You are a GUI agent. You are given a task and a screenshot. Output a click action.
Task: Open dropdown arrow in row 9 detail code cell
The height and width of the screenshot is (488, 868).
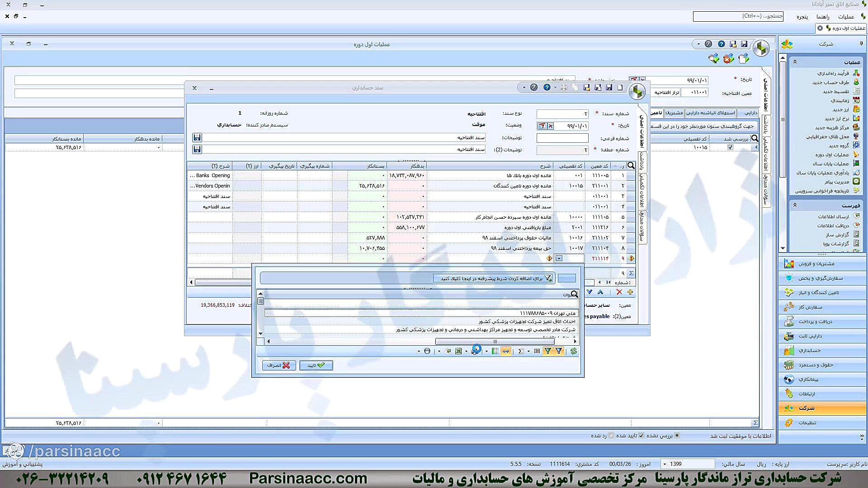[559, 258]
